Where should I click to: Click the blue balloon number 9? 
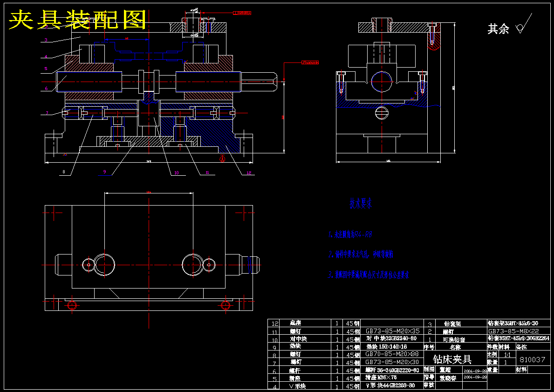pyautogui.click(x=104, y=172)
